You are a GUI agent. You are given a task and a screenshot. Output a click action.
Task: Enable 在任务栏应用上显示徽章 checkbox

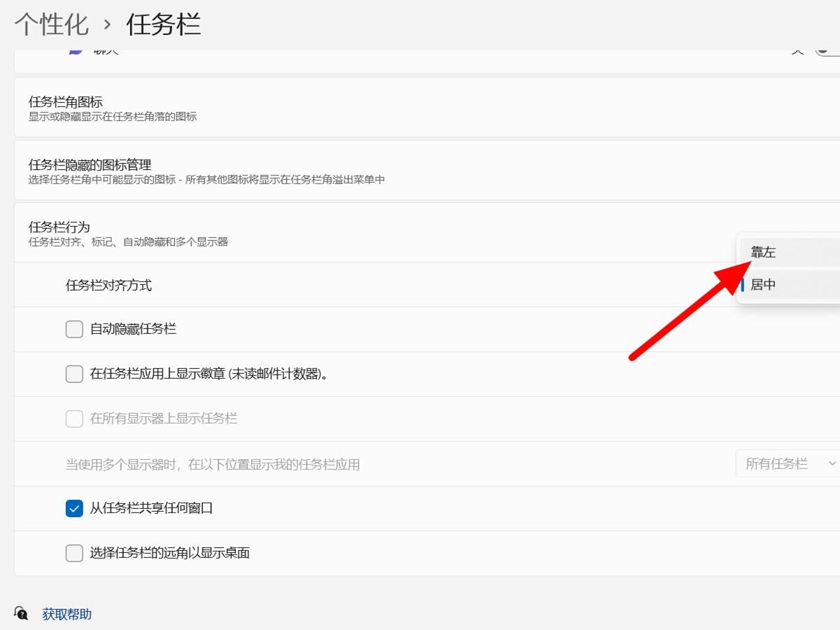pos(74,374)
